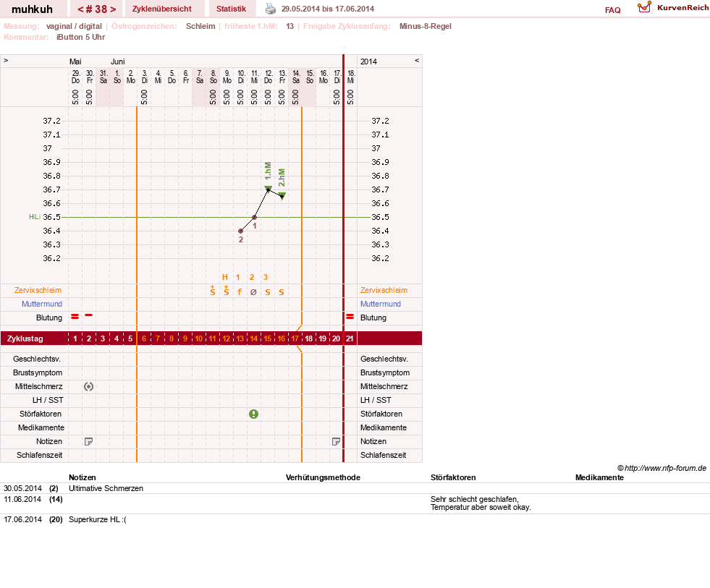Viewport: 710px width, 588px height.
Task: Click the 'Sehr schlecht geschlafen' Störfaktoren entry
Action: pos(481,503)
